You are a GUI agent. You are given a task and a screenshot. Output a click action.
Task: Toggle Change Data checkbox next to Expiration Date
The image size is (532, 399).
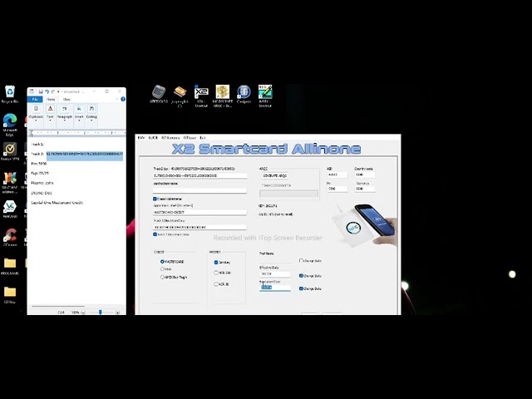coord(301,288)
